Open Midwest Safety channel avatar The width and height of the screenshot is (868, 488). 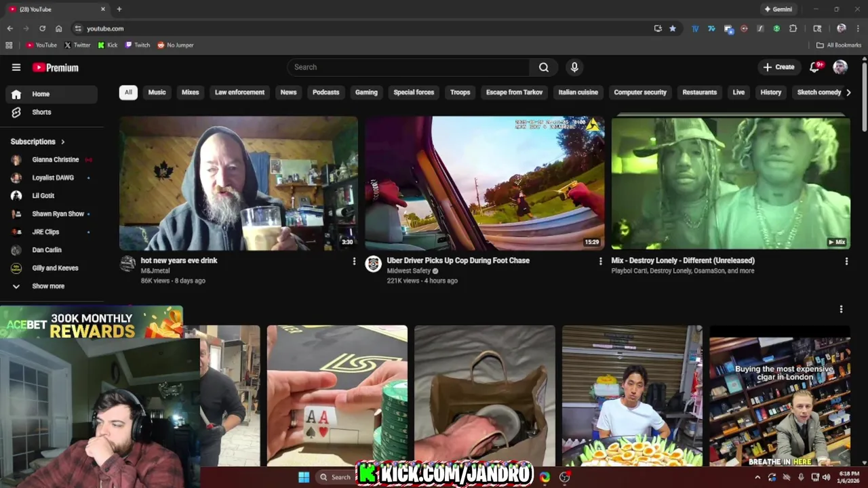point(373,264)
